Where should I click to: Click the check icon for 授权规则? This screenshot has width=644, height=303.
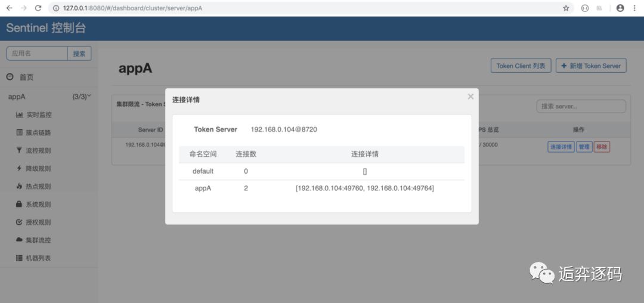pos(19,222)
